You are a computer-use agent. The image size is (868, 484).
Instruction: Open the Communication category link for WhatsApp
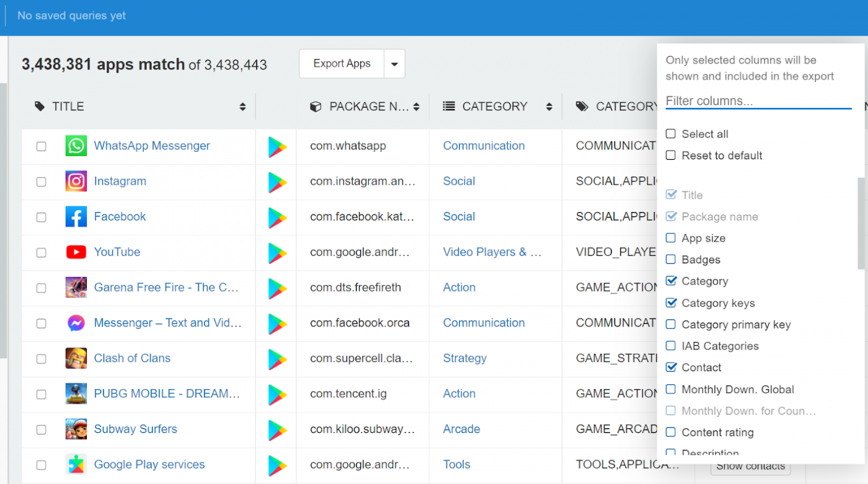pyautogui.click(x=484, y=146)
